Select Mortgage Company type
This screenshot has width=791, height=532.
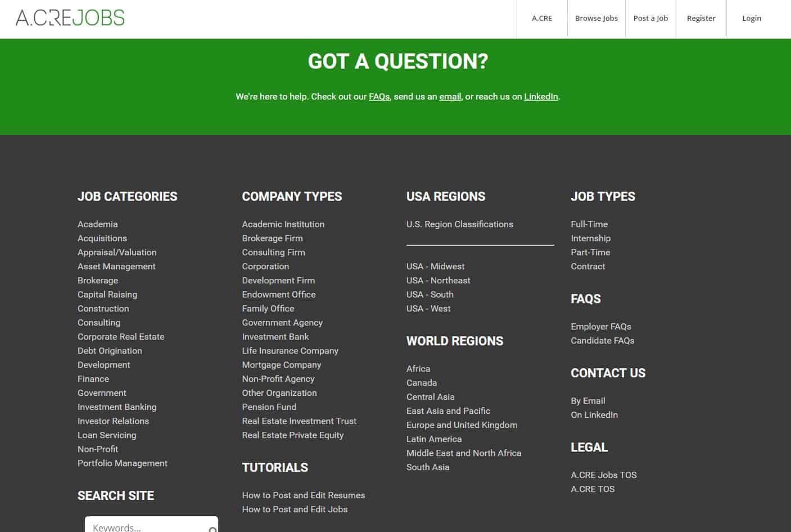pyautogui.click(x=282, y=365)
